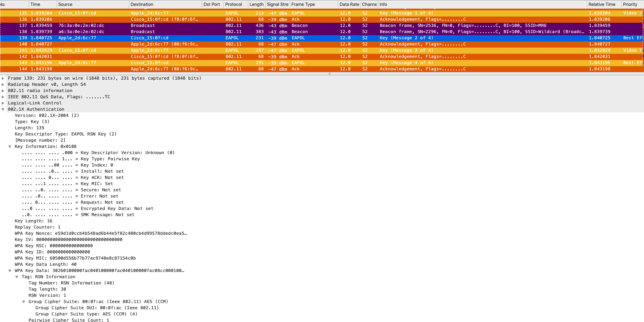Collapse the Key Information 0x0108 node

pyautogui.click(x=10, y=147)
